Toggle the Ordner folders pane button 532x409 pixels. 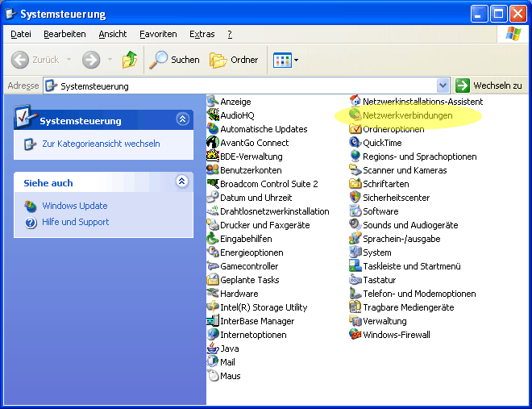point(234,60)
